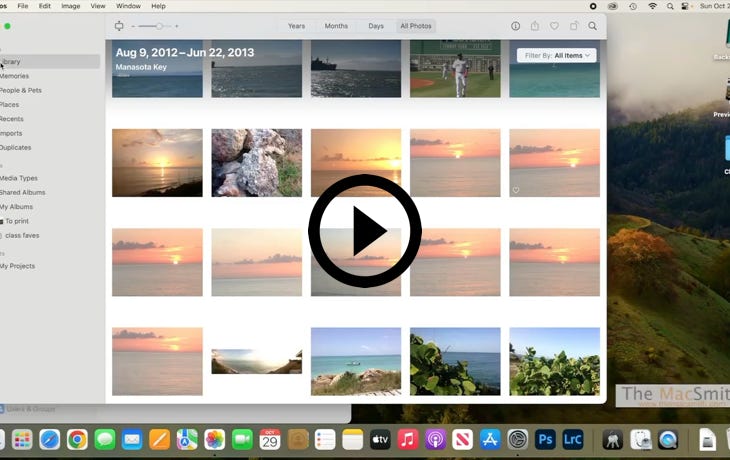Click the plus end of zoom slider
The image size is (730, 460).
pyautogui.click(x=176, y=26)
